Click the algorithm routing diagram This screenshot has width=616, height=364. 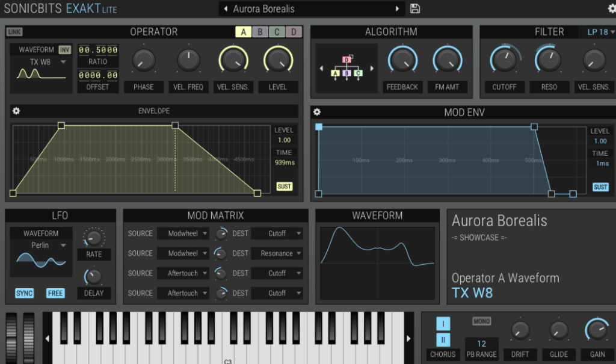(346, 67)
